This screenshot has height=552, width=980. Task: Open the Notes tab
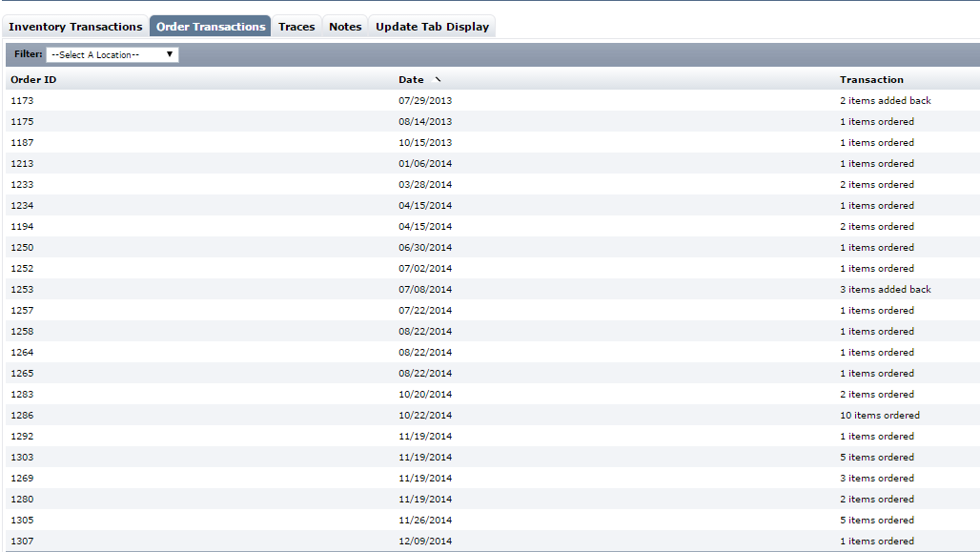pos(345,27)
